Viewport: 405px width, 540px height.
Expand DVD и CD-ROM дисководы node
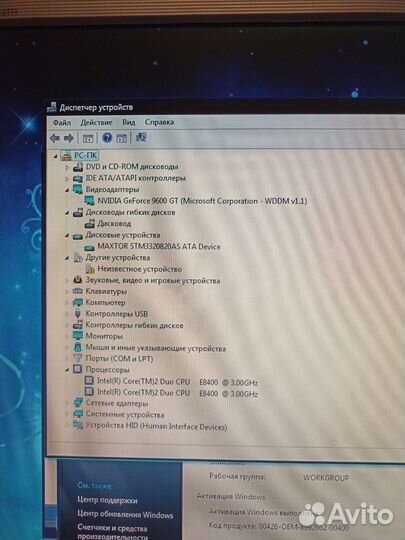coord(67,167)
